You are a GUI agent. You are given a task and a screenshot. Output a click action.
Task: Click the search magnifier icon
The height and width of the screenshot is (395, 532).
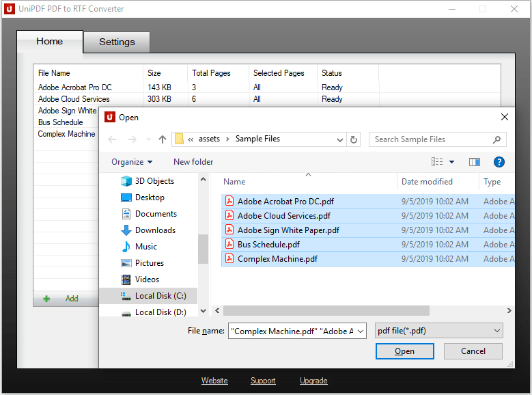pos(496,139)
